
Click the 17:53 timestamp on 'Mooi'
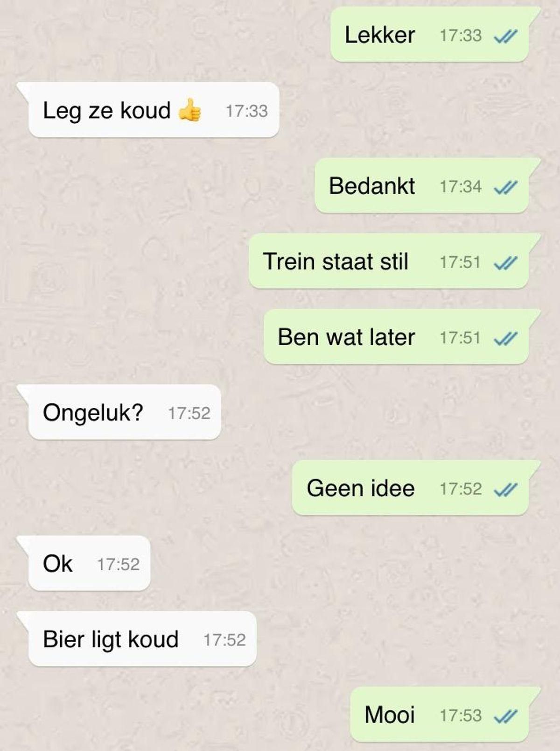tap(461, 716)
